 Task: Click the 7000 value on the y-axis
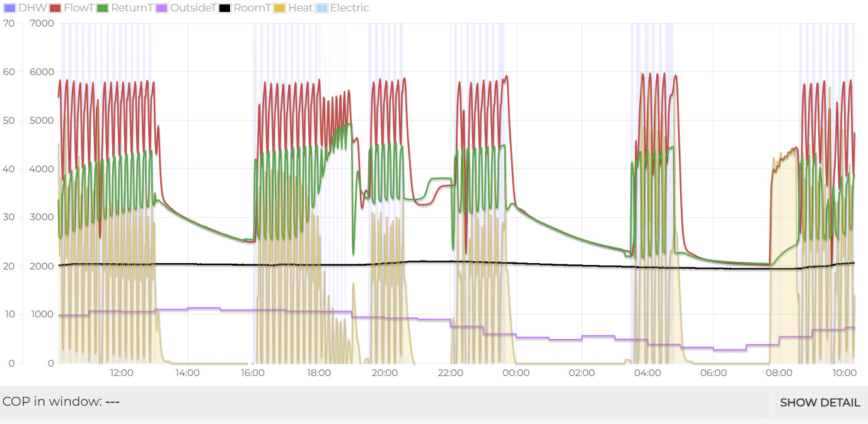coord(43,23)
